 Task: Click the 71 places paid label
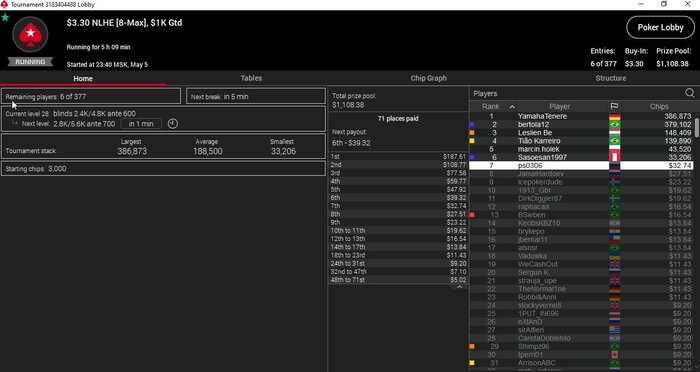[x=398, y=119]
